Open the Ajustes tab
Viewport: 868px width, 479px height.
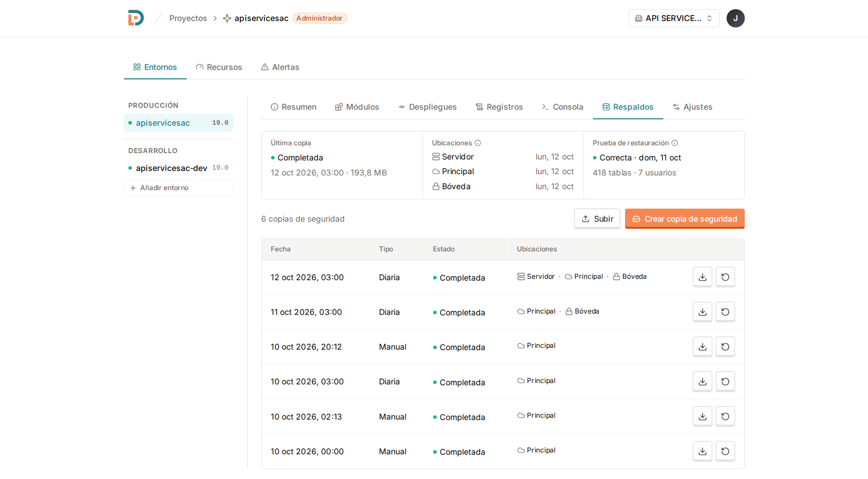click(x=692, y=107)
